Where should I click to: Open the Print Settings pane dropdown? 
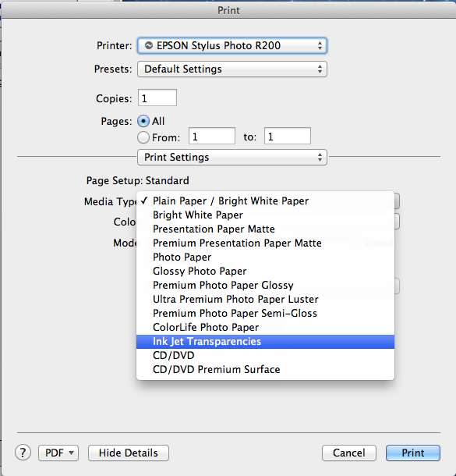(x=232, y=158)
